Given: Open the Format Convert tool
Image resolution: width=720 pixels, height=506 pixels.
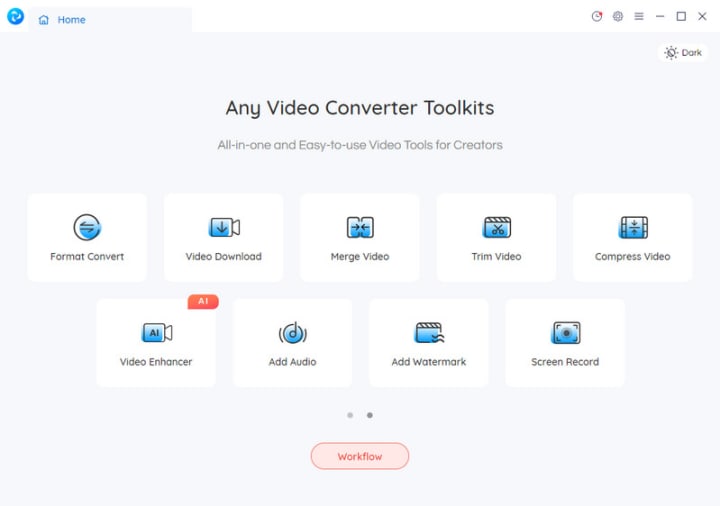Looking at the screenshot, I should pyautogui.click(x=87, y=237).
